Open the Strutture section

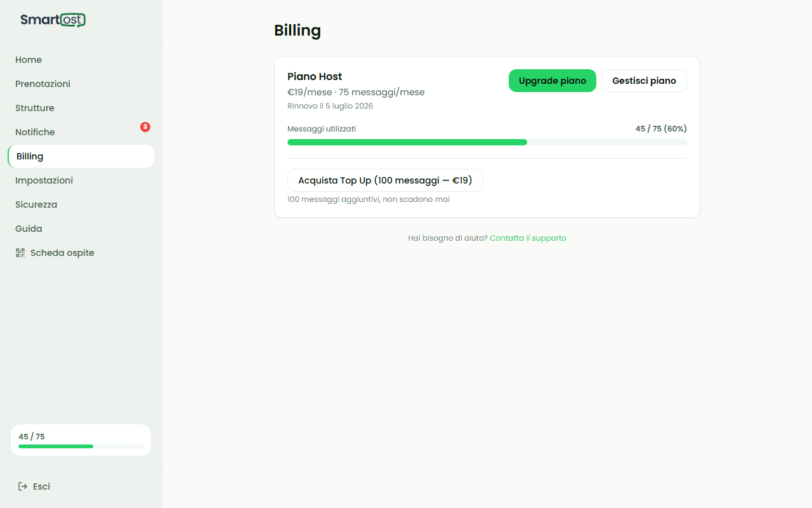coord(81,108)
